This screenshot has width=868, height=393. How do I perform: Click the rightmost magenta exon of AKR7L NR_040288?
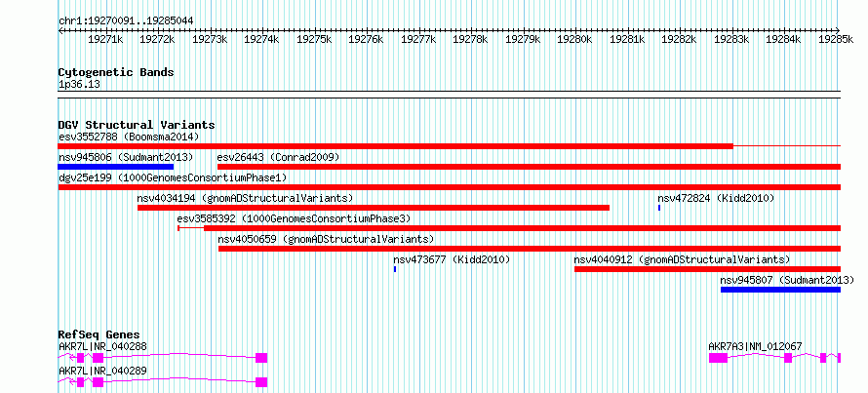261,358
